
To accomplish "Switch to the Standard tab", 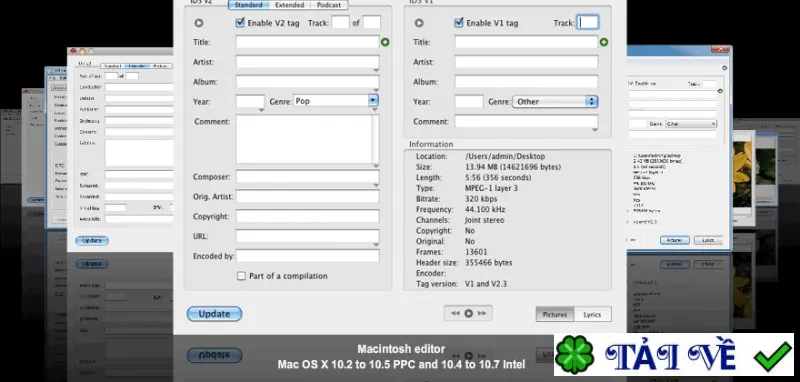I will point(248,5).
